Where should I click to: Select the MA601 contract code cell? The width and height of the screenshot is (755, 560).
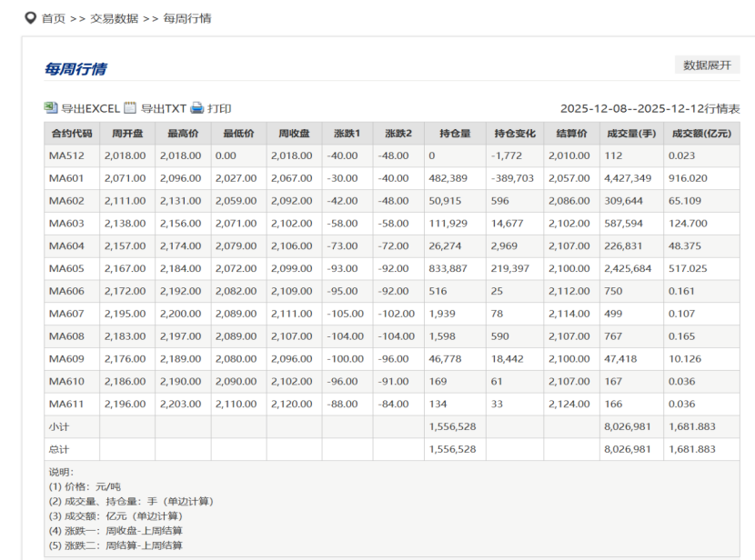tap(66, 178)
